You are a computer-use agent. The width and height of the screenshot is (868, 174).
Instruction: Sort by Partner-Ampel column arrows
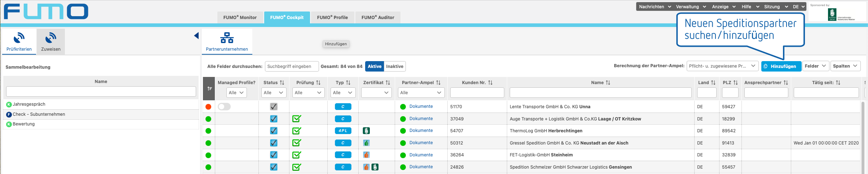[x=438, y=83]
